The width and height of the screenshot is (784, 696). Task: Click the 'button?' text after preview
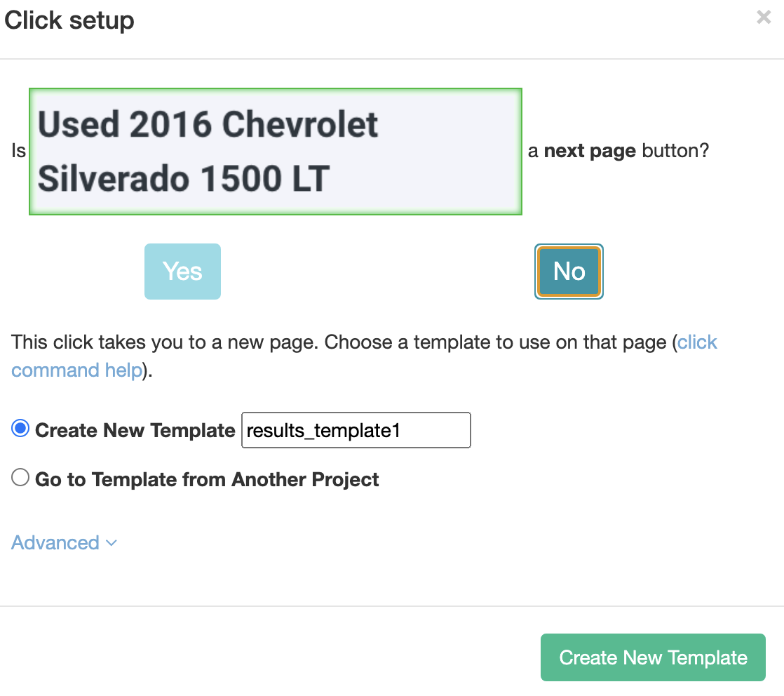click(675, 151)
